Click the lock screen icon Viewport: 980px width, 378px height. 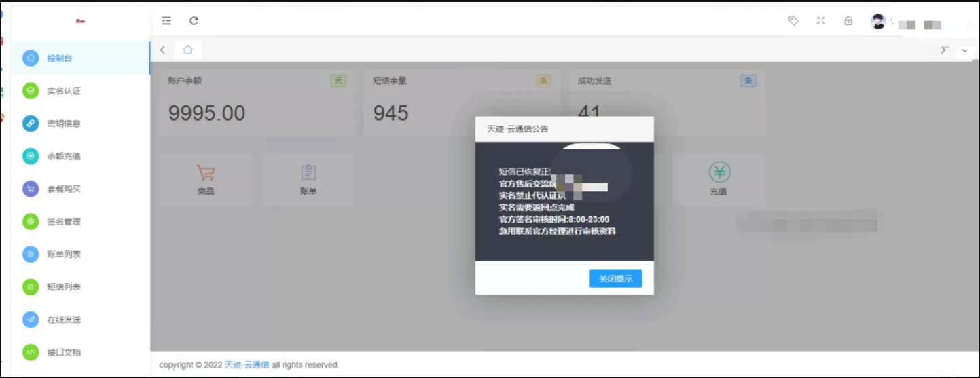pyautogui.click(x=848, y=21)
